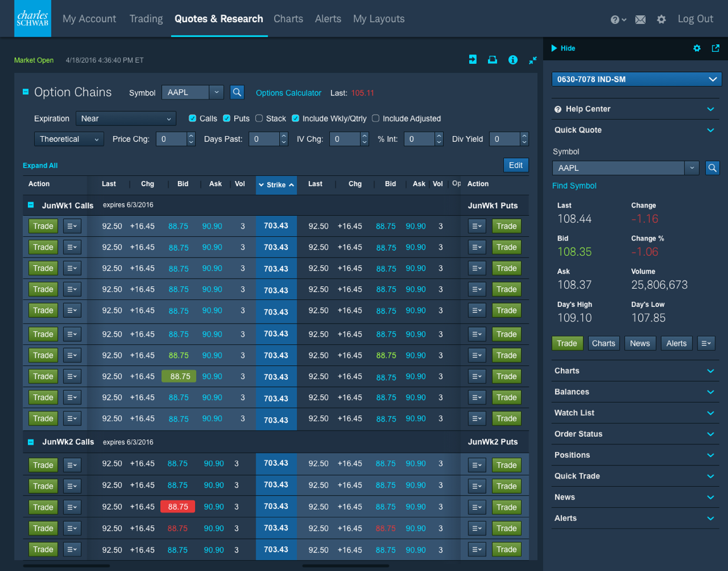Enable the Stack checkbox
The height and width of the screenshot is (571, 728).
(x=259, y=118)
